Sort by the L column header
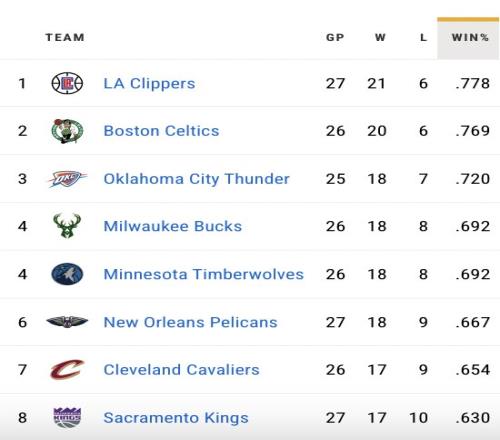Image resolution: width=500 pixels, height=440 pixels. 423,37
